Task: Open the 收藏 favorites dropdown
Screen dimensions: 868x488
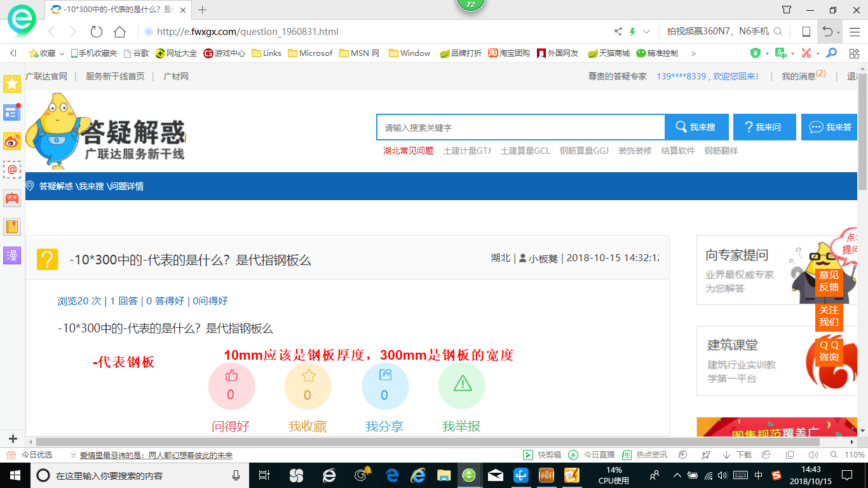Action: click(x=46, y=53)
